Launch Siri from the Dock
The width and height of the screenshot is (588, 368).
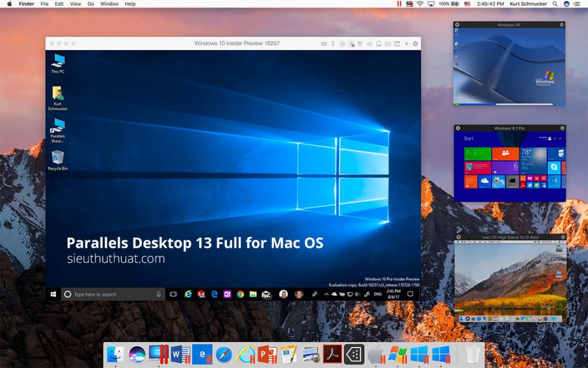[137, 354]
